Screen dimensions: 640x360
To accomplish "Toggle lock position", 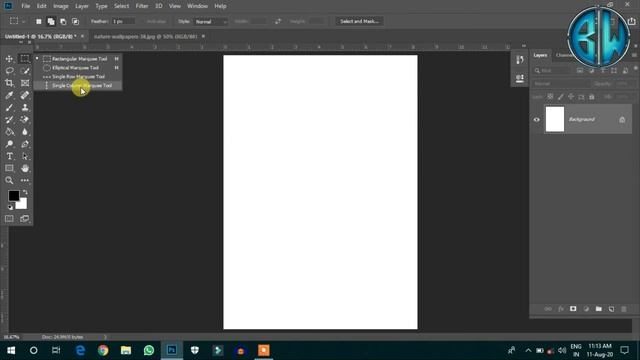I will (571, 97).
